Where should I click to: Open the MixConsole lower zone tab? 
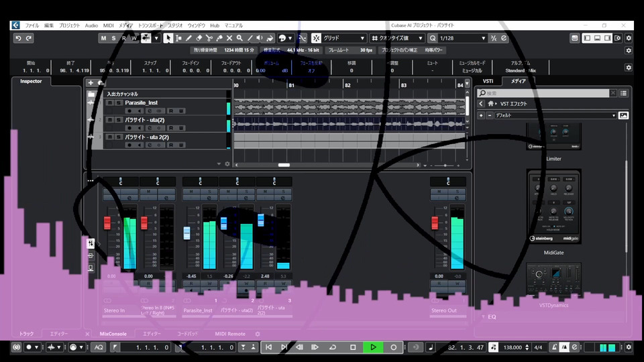113,334
